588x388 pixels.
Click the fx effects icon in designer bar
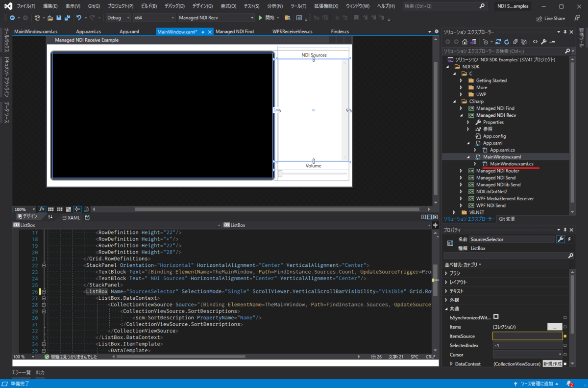pyautogui.click(x=42, y=209)
